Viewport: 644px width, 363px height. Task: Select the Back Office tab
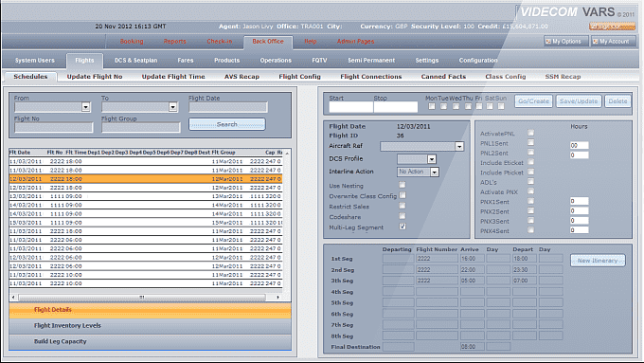(268, 42)
